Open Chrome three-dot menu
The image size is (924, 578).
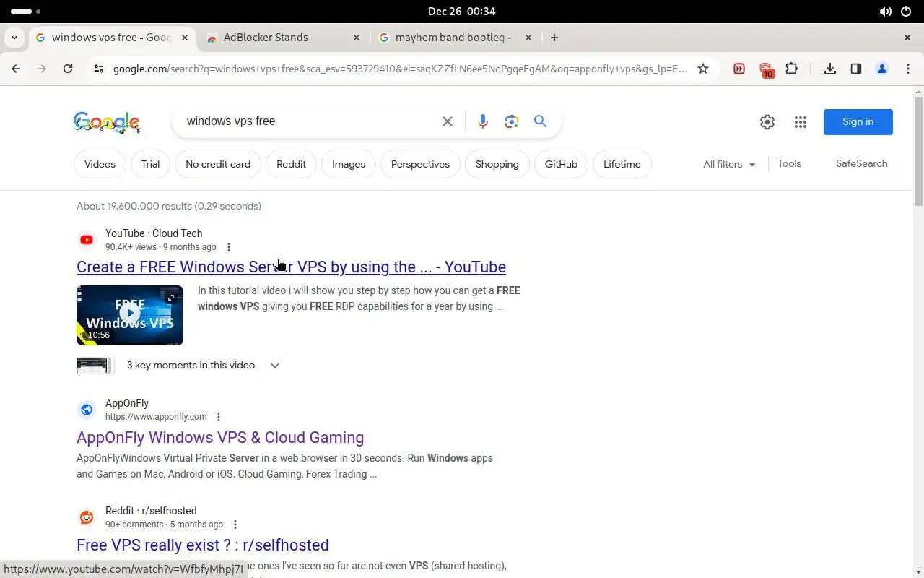click(908, 69)
